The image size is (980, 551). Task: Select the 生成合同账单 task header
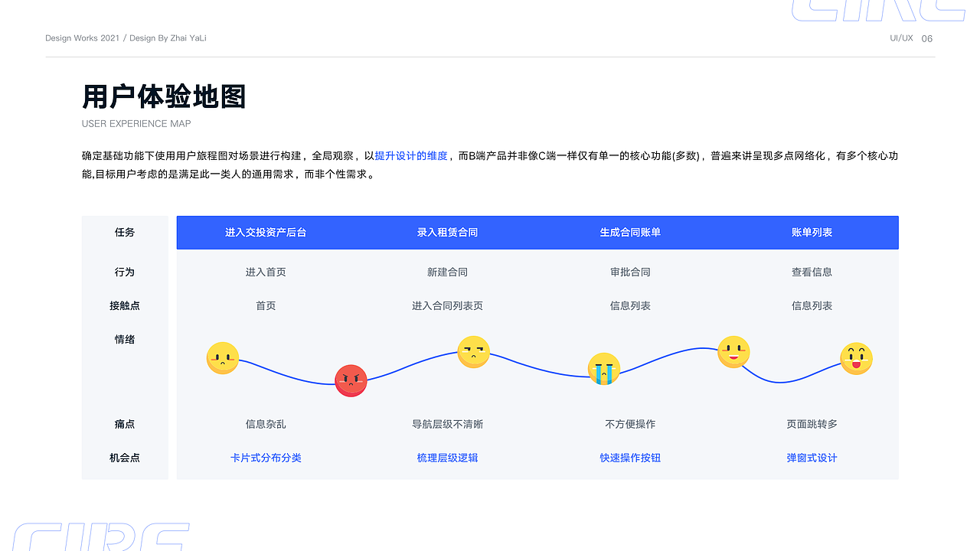(x=630, y=233)
